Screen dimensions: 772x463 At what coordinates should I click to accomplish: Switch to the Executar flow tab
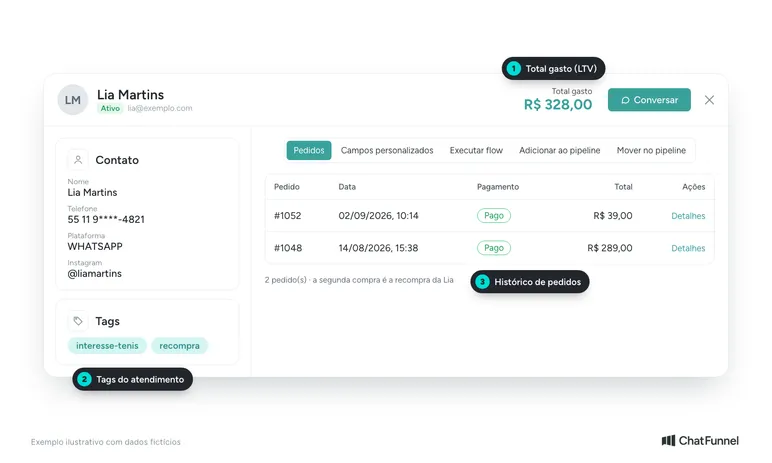(x=476, y=150)
